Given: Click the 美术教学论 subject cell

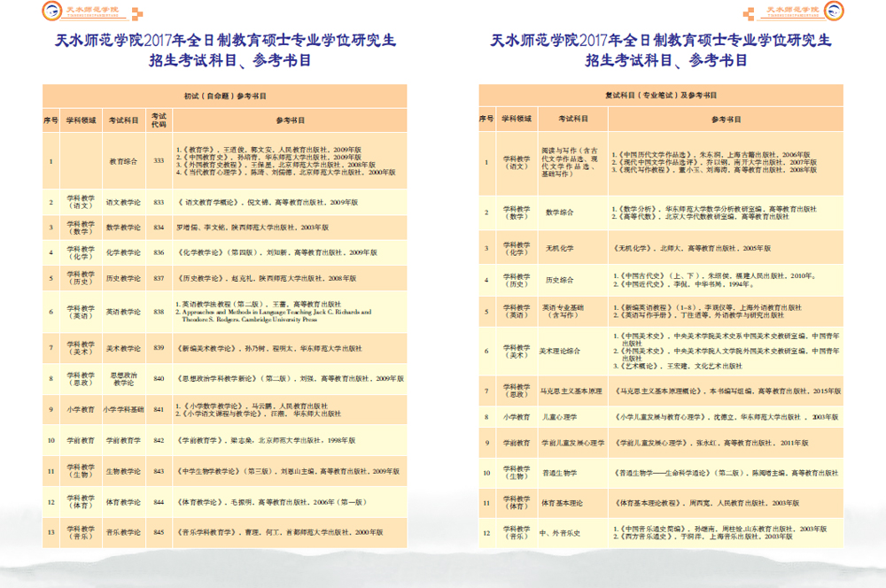Looking at the screenshot, I should tap(123, 349).
